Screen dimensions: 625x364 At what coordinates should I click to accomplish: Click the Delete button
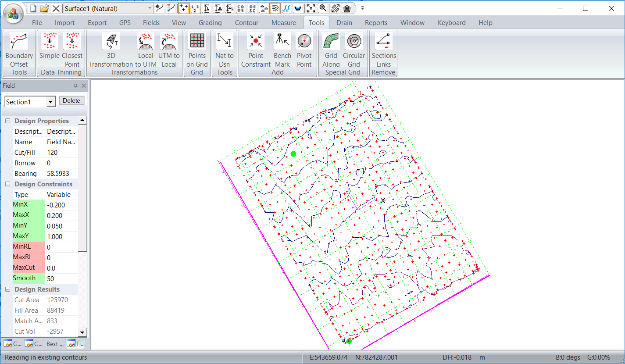pos(71,101)
